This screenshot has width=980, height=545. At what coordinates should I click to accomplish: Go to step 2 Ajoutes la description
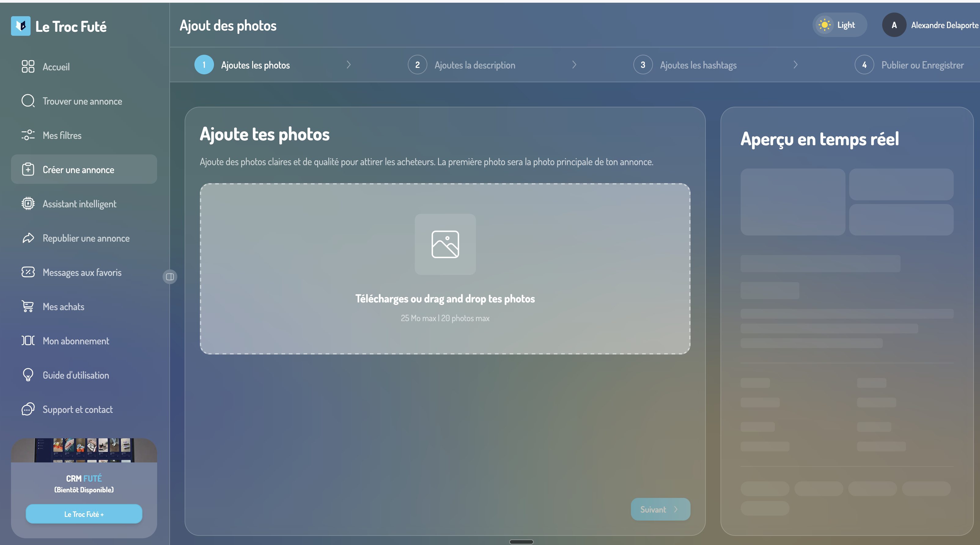(x=462, y=65)
